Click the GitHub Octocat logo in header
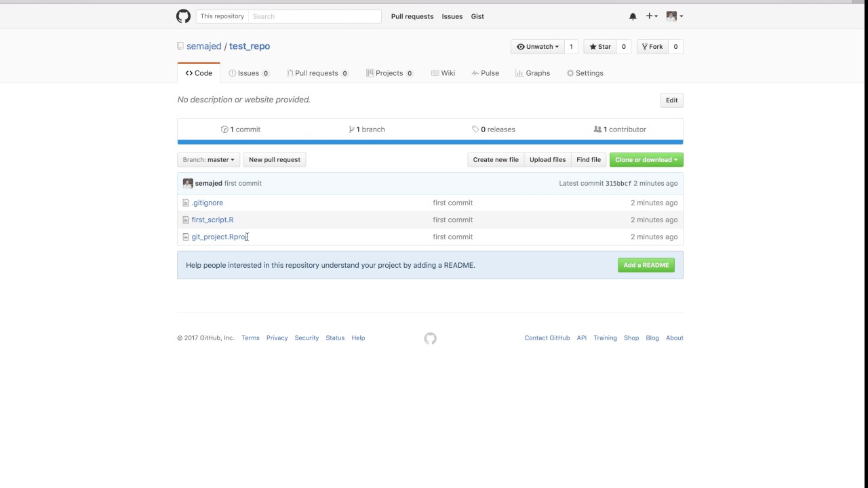The height and width of the screenshot is (488, 868). [183, 16]
